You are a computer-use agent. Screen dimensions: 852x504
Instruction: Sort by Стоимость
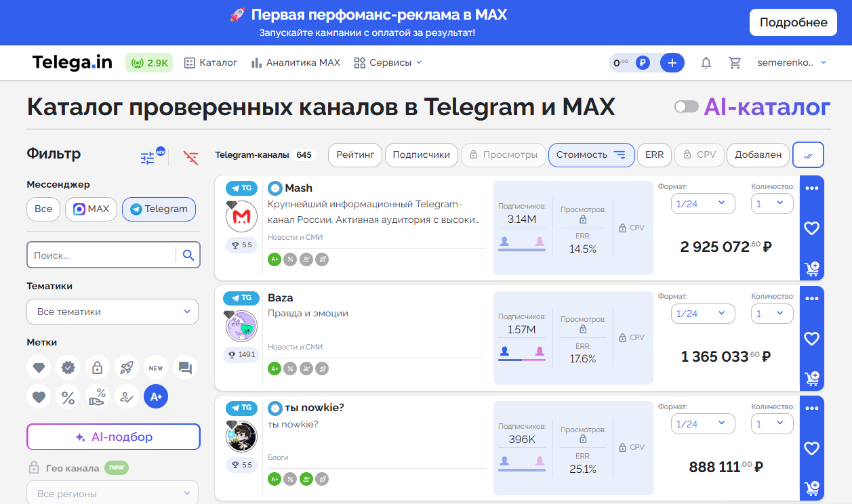pyautogui.click(x=591, y=154)
